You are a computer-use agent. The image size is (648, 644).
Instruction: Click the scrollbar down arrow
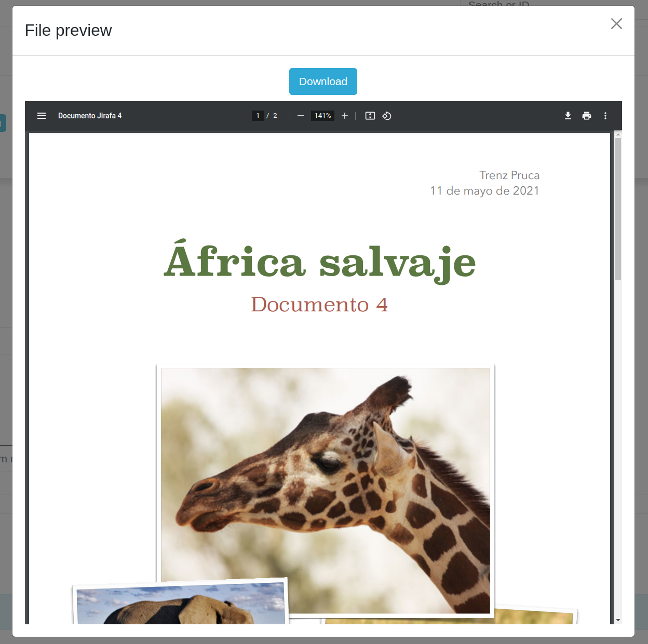pos(618,620)
